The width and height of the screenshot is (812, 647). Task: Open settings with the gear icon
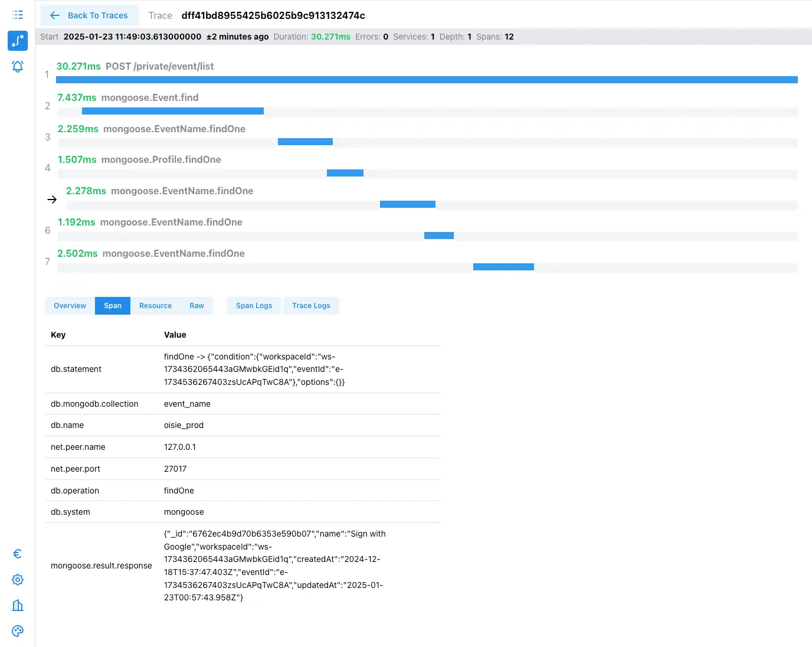tap(17, 579)
